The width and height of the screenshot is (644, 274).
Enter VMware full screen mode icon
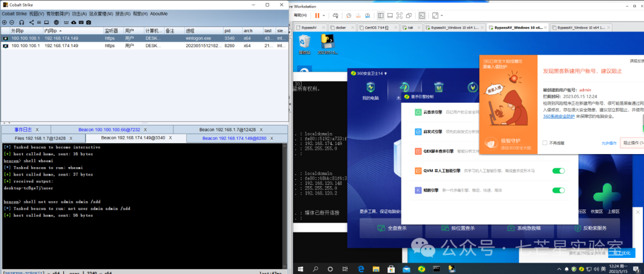(x=399, y=16)
